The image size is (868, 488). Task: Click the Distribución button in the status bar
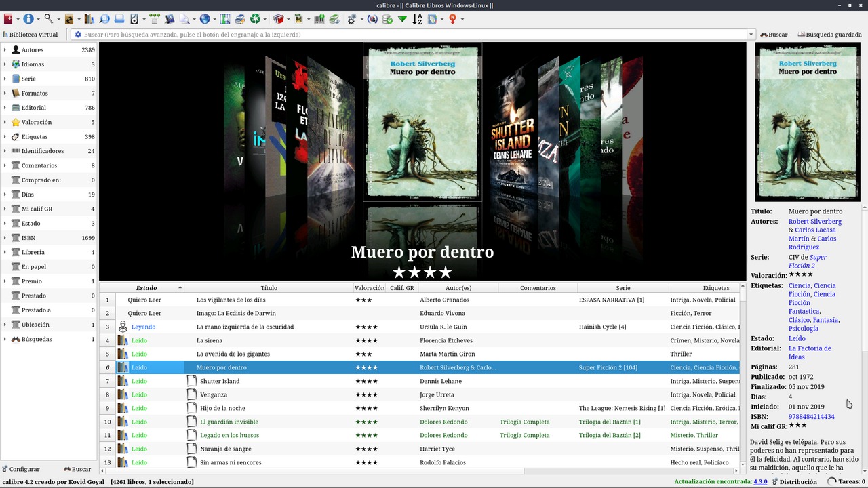[x=793, y=482]
